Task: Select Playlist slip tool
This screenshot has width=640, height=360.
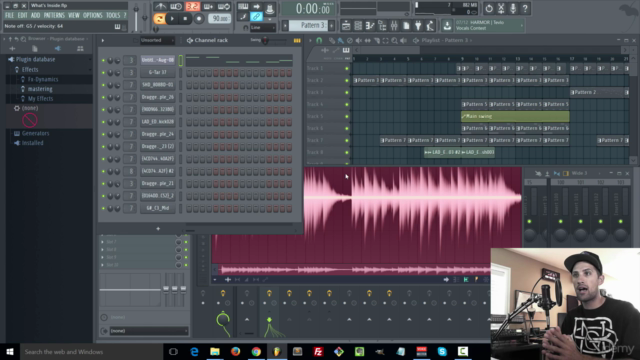Action: pyautogui.click(x=367, y=40)
